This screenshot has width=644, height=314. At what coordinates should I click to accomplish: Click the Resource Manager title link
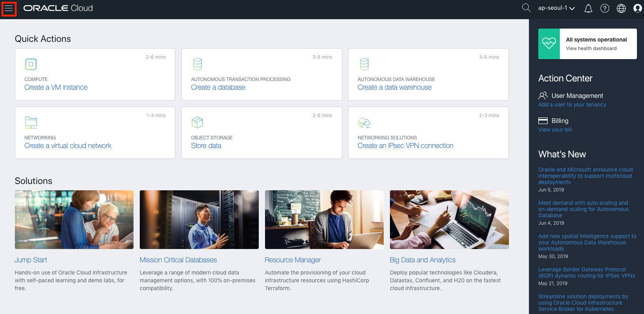292,260
